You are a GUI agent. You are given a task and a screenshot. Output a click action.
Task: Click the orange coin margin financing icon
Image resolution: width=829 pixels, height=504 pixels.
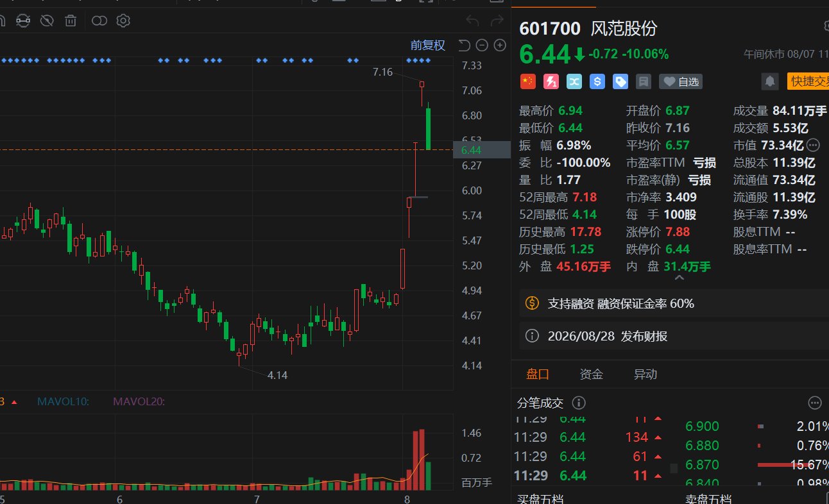(x=532, y=303)
